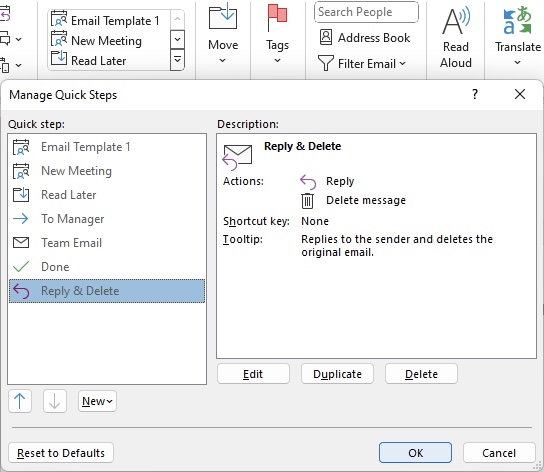Screen dimensions: 544x472
Task: Select the Done quick step
Action: [x=107, y=267]
